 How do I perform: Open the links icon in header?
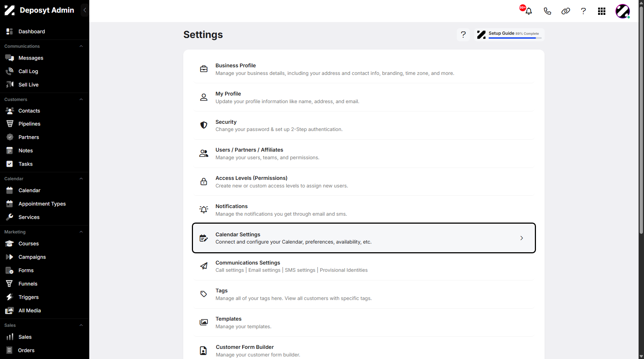(x=566, y=11)
